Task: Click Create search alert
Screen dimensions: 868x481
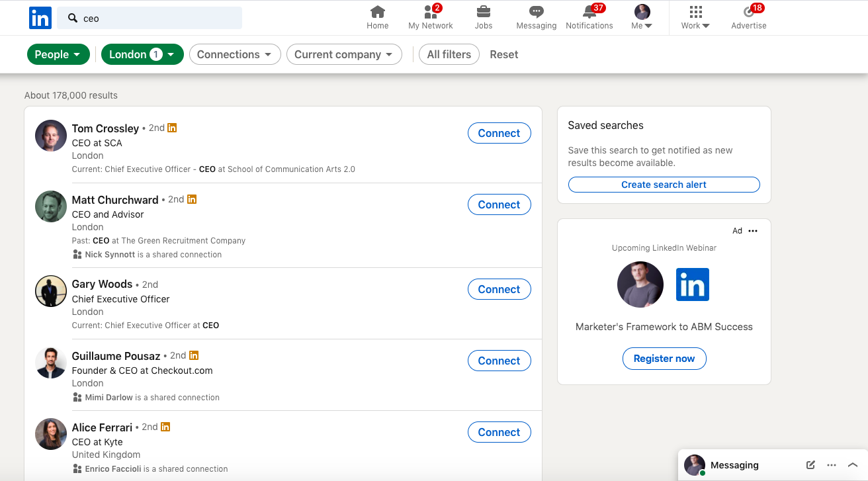Action: 664,185
